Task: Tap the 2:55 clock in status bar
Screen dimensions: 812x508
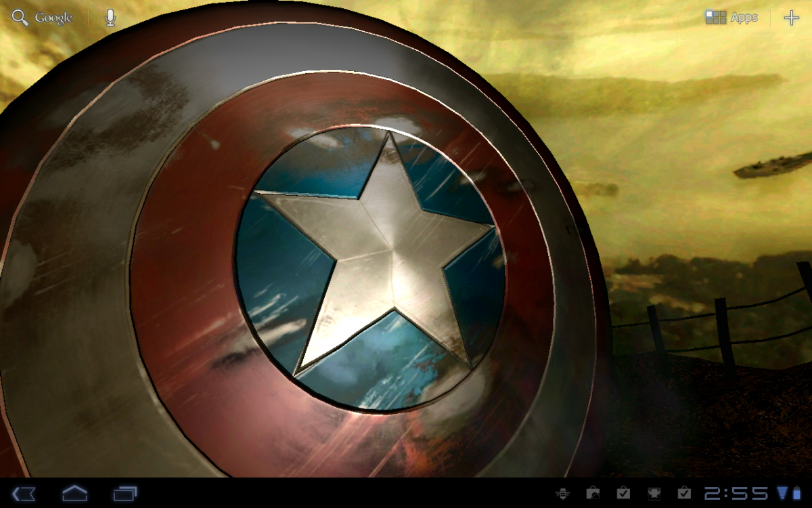Action: tap(736, 493)
